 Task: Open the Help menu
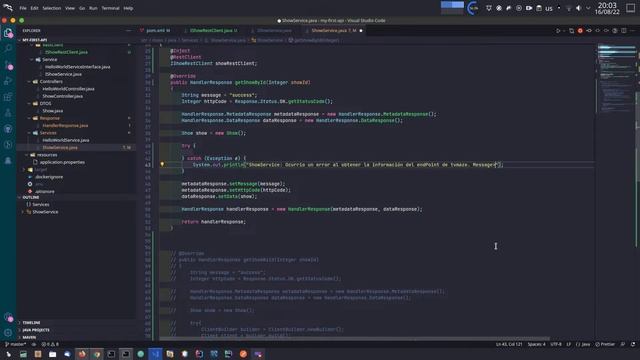128,8
